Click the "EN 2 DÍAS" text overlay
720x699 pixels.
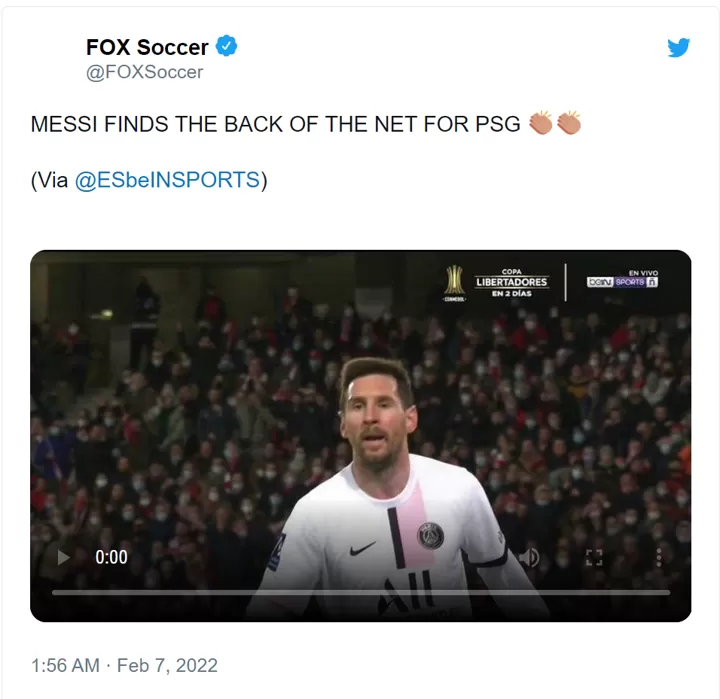click(511, 294)
